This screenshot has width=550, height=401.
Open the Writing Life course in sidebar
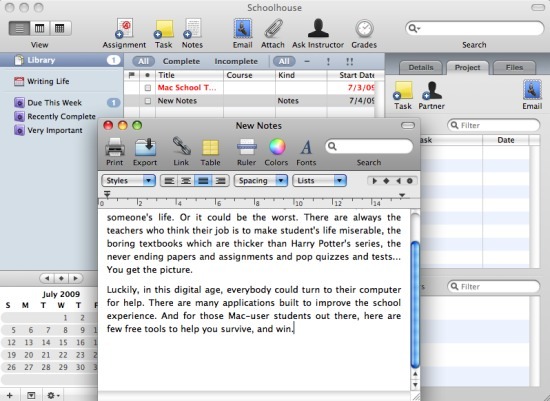pos(48,81)
